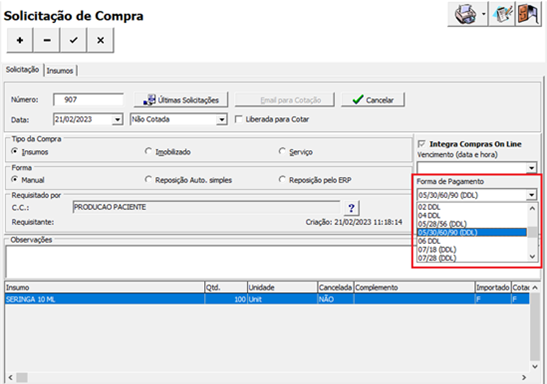Cancel the edit with the X button
Viewport: 547px width, 384px height.
click(x=100, y=40)
